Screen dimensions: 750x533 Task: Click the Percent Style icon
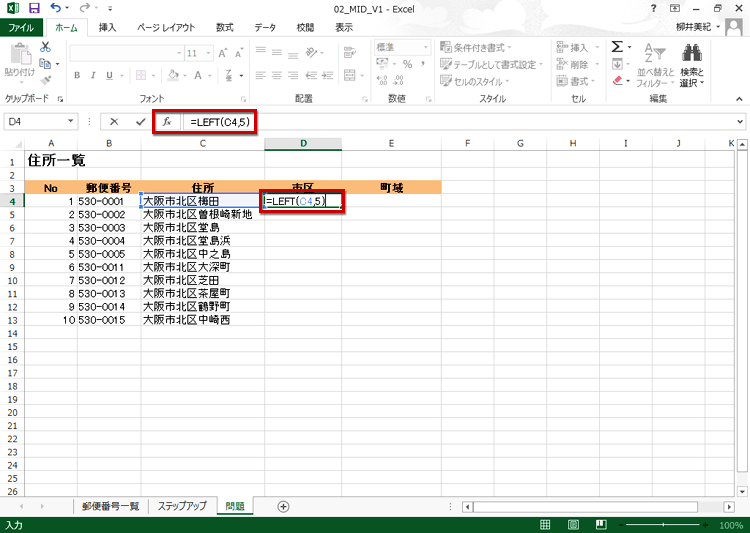point(407,64)
